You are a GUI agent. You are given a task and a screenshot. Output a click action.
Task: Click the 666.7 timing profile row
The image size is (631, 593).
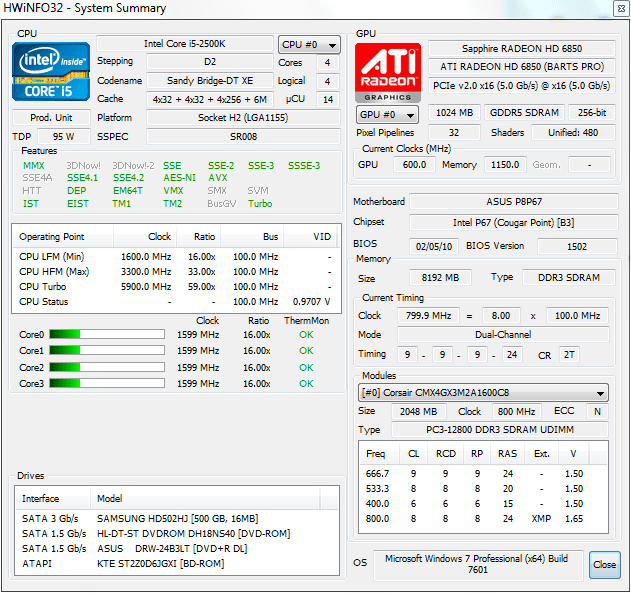tap(482, 474)
